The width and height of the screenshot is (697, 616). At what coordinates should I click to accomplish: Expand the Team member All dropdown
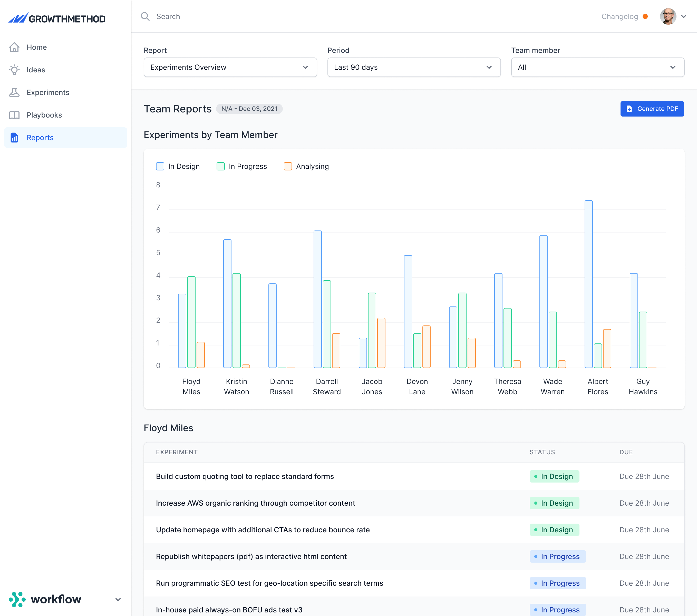598,67
